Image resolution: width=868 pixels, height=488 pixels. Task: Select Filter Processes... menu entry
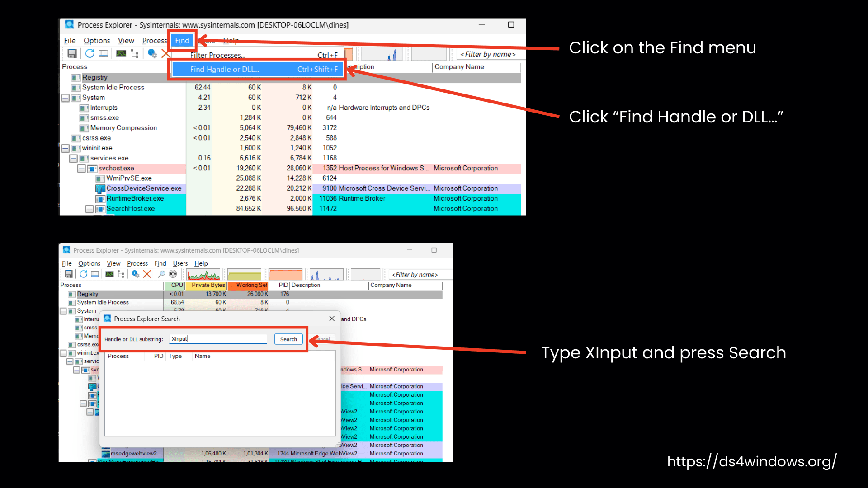(257, 55)
